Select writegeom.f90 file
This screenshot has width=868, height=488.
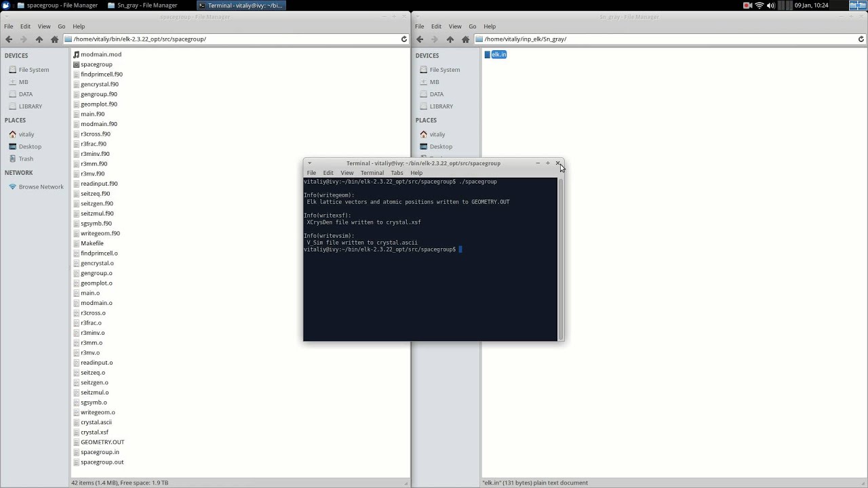[96, 233]
